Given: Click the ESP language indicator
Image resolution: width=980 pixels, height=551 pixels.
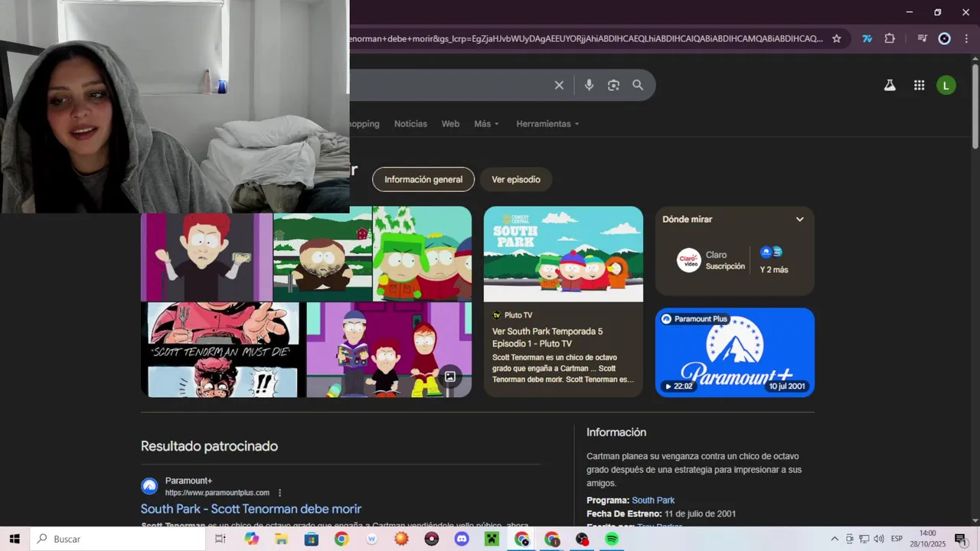Looking at the screenshot, I should tap(897, 539).
